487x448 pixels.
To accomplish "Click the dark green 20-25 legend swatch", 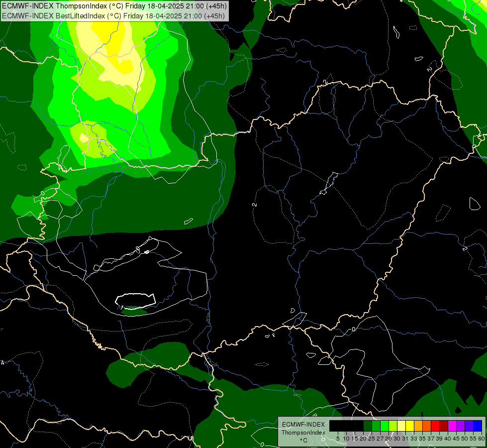I will (368, 426).
